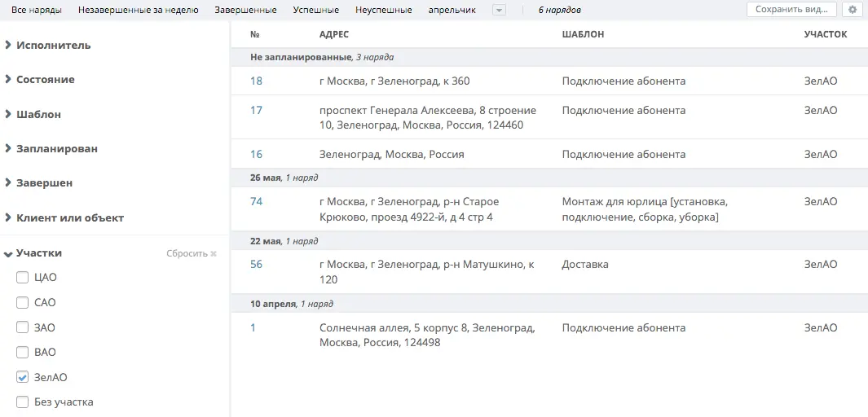Select address 'г Москва, г Зеленоград, к 360'
868x417 pixels.
pyautogui.click(x=394, y=81)
